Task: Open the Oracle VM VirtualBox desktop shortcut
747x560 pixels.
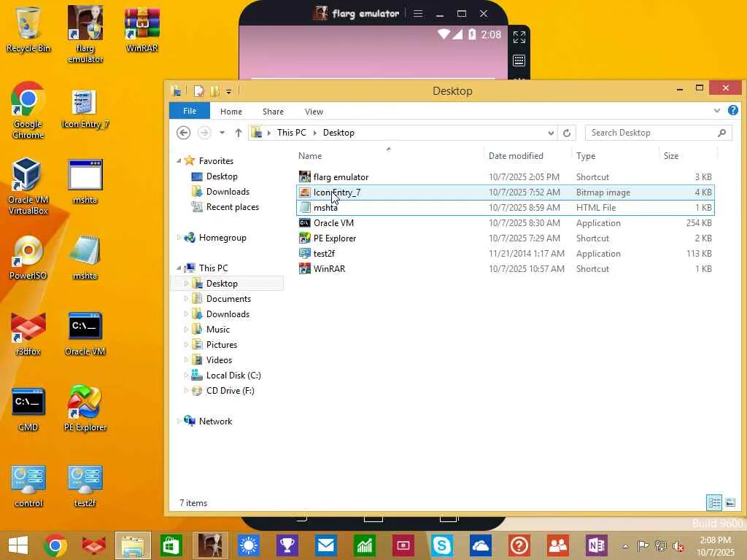Action: (x=28, y=187)
